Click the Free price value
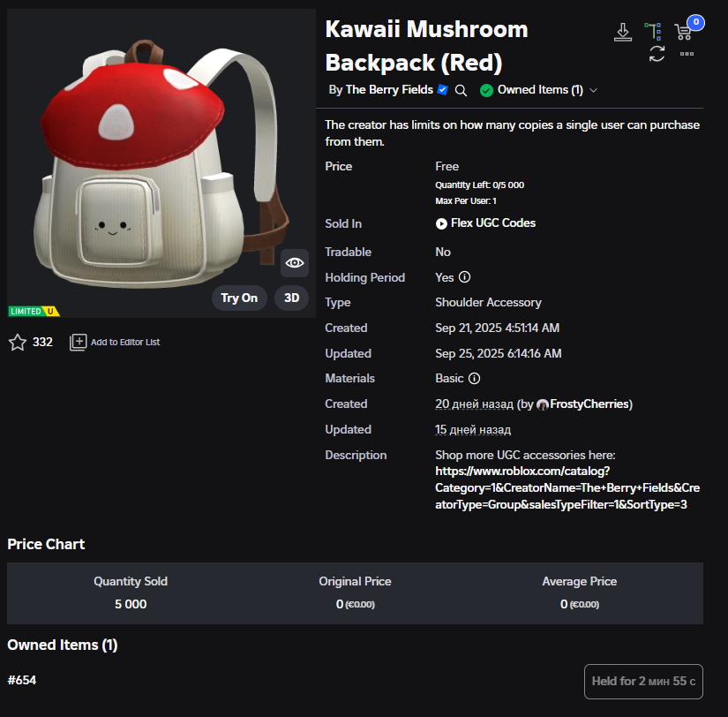Viewport: 728px width, 717px height. click(447, 166)
